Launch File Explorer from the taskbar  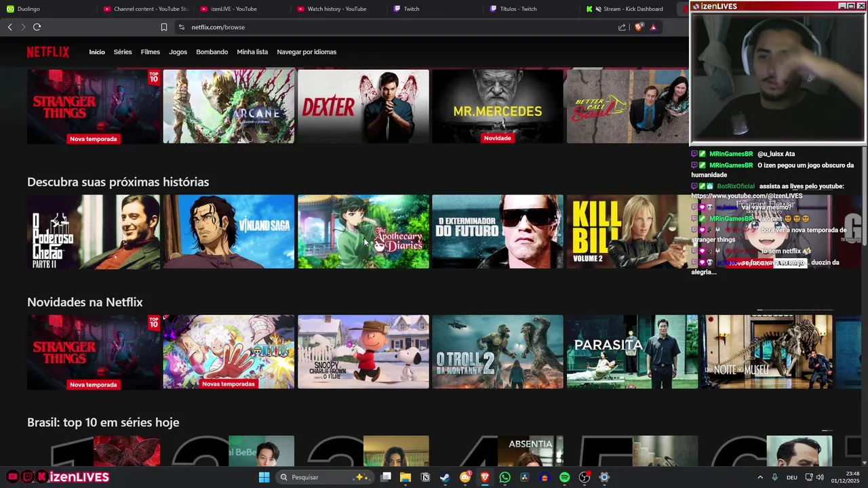(x=406, y=477)
